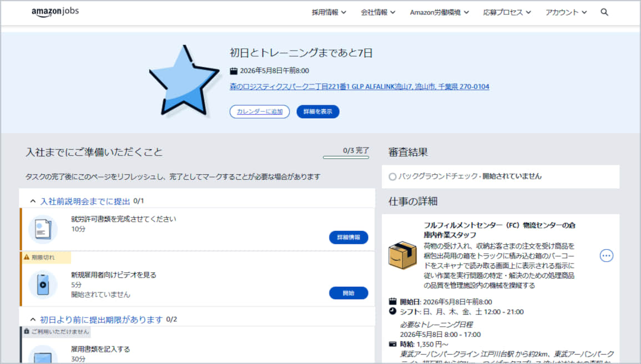Viewport: 641px width, 364px height.
Task: Click the 期限切れ badge label
Action: 43,257
